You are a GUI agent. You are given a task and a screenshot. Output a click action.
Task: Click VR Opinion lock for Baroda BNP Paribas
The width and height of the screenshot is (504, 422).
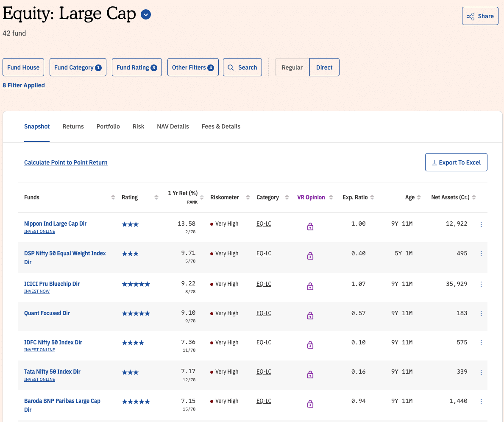click(310, 404)
